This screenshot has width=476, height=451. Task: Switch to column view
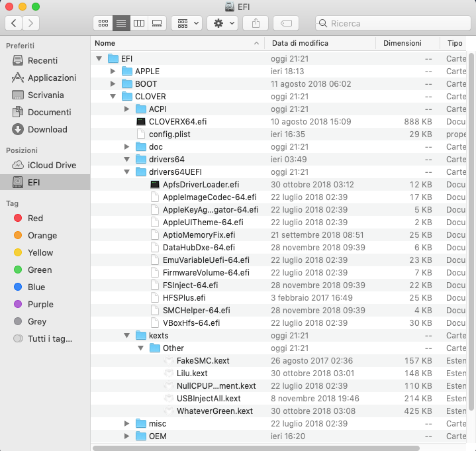[x=139, y=23]
